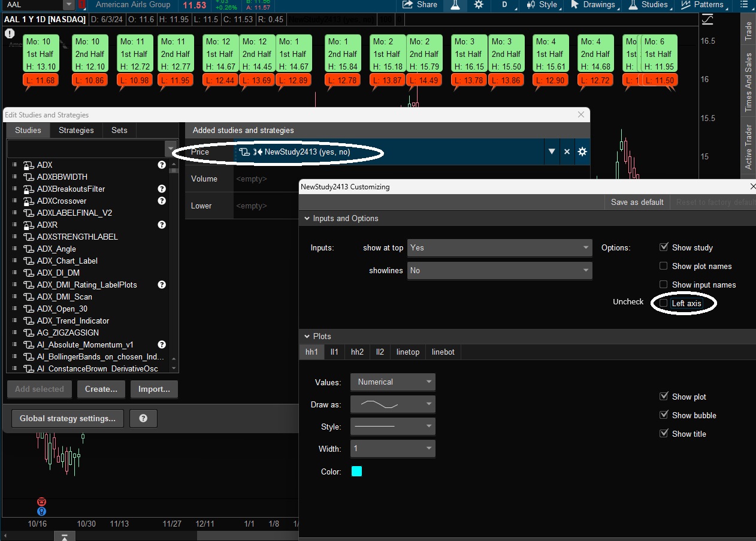Screen dimensions: 756x541
Task: Select the linebot plot tab
Action: pos(443,352)
